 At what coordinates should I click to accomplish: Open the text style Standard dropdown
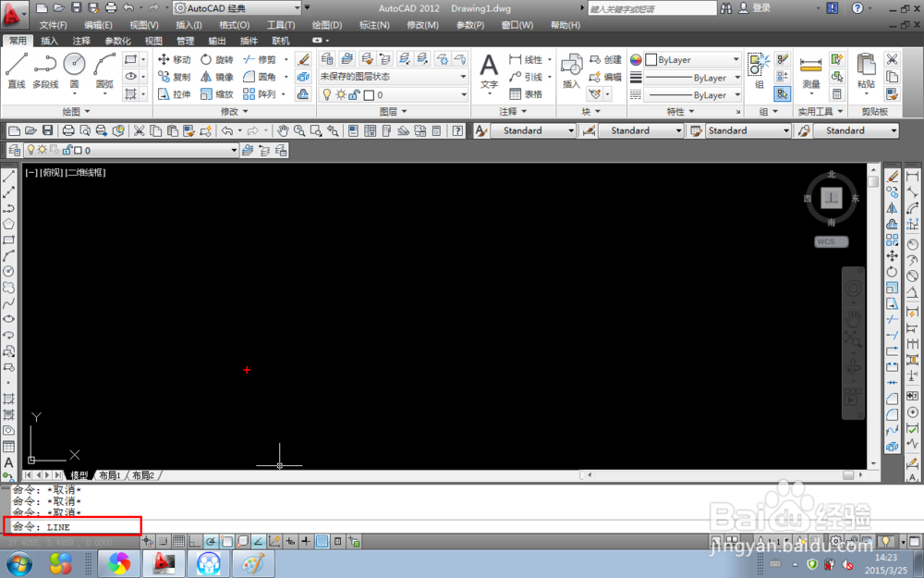(533, 130)
